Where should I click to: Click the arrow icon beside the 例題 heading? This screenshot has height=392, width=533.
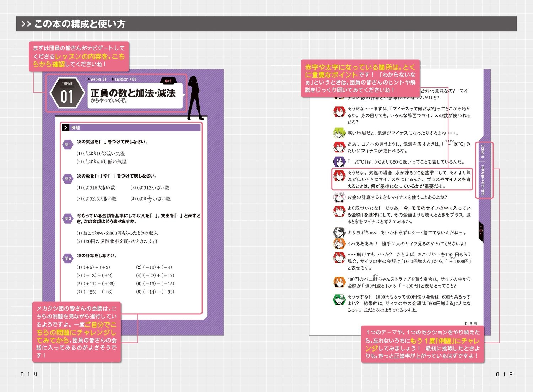tap(66, 127)
